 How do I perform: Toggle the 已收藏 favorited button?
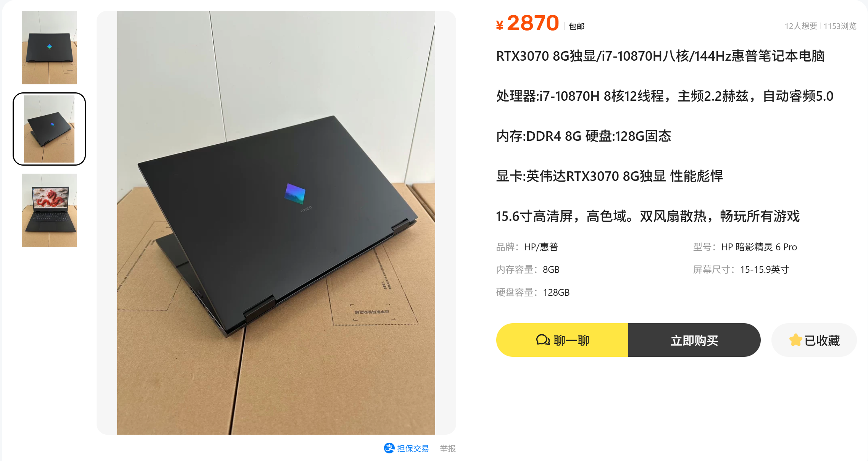point(814,340)
